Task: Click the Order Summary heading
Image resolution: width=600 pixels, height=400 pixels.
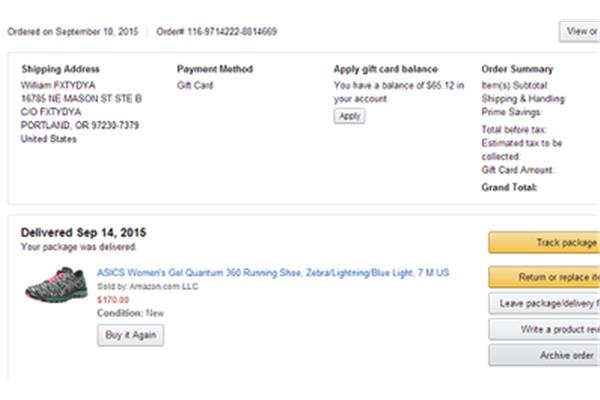Action: (517, 69)
